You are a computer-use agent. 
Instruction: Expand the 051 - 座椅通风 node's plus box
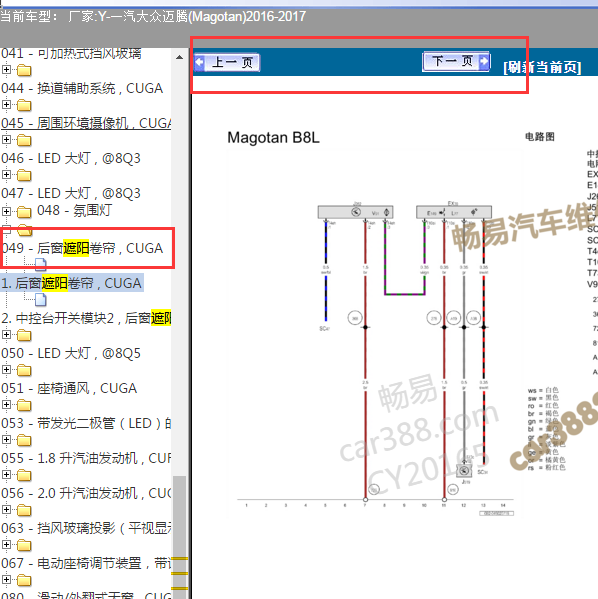click(6, 370)
